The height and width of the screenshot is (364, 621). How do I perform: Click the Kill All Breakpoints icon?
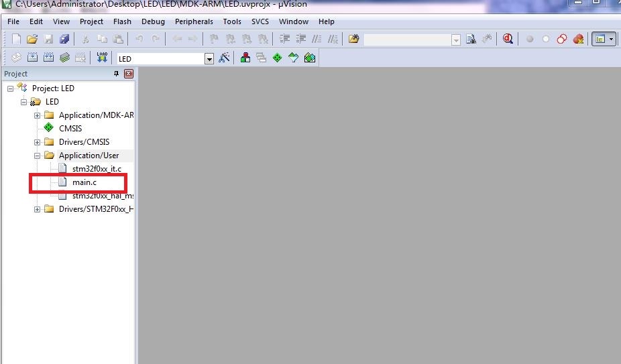click(x=578, y=39)
